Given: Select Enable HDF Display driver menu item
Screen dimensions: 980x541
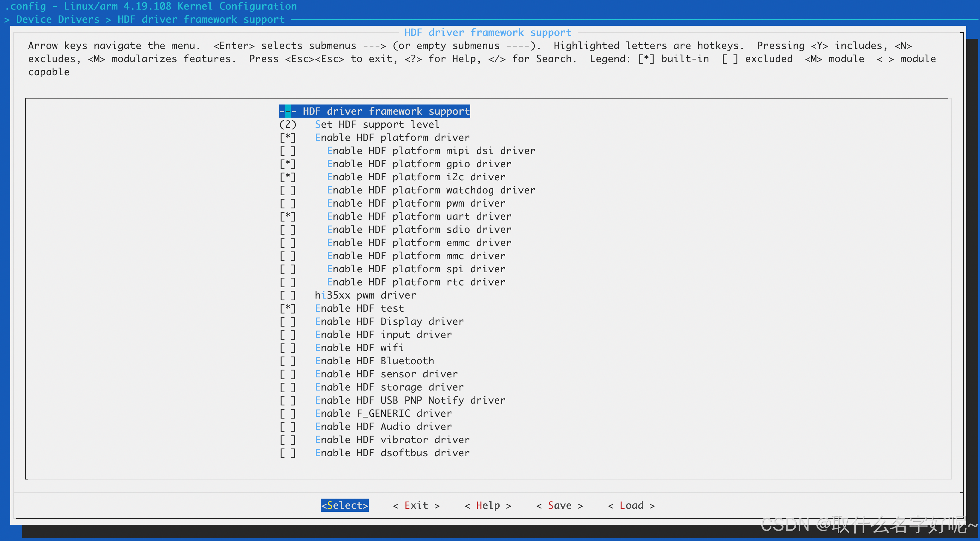Looking at the screenshot, I should point(389,322).
